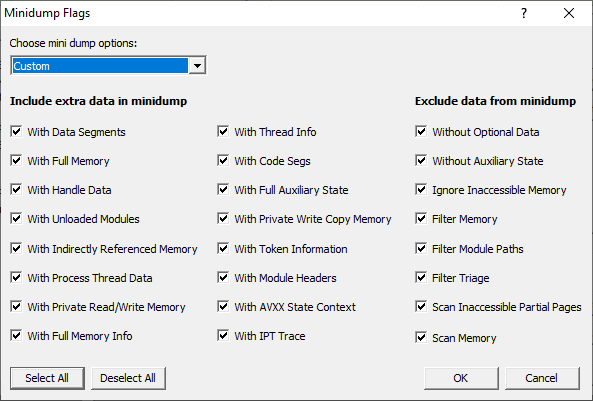Uncheck With Process Thread Data

[16, 278]
